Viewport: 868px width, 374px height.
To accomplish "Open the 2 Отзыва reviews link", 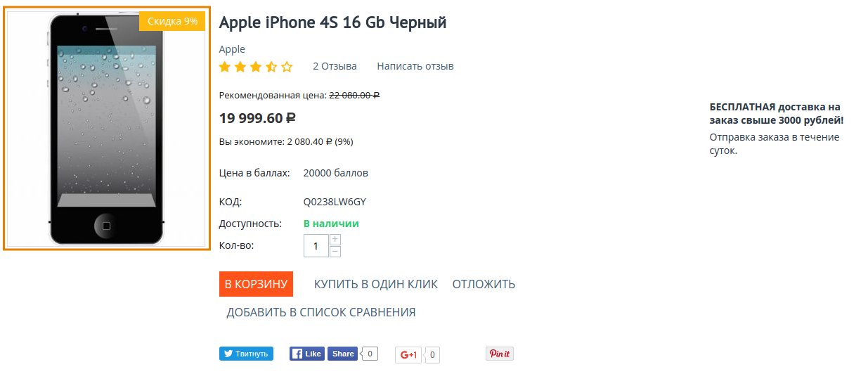I will pos(335,66).
